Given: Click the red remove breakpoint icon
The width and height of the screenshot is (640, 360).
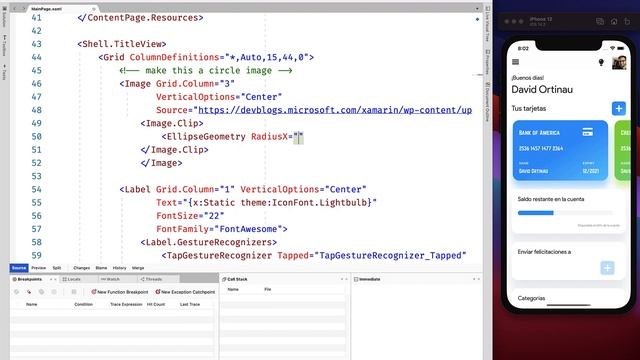Looking at the screenshot, I should tap(29, 292).
